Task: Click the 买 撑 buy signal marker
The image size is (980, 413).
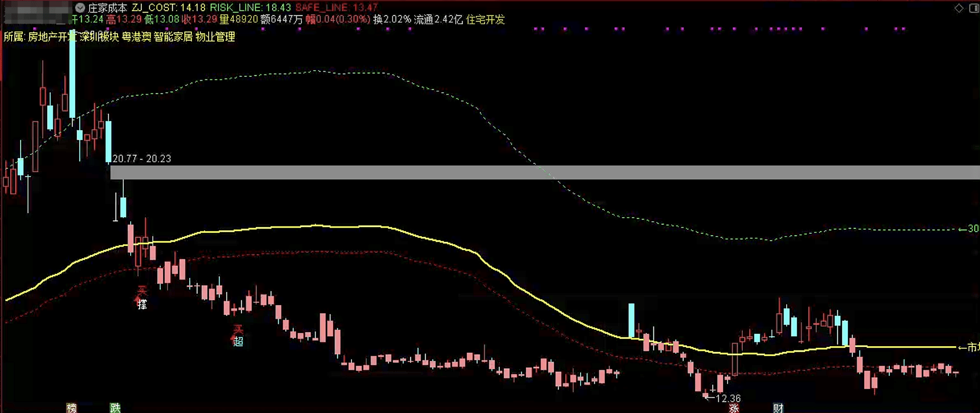Action: pos(142,298)
